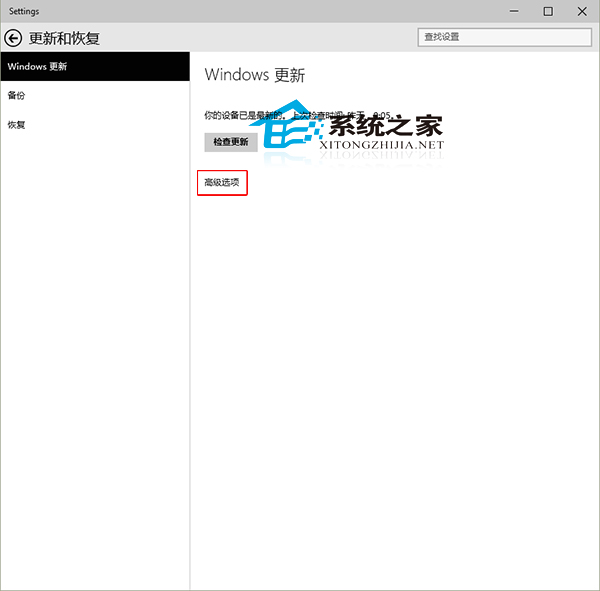Maximize the Settings window
The image size is (600, 591).
[x=548, y=11]
